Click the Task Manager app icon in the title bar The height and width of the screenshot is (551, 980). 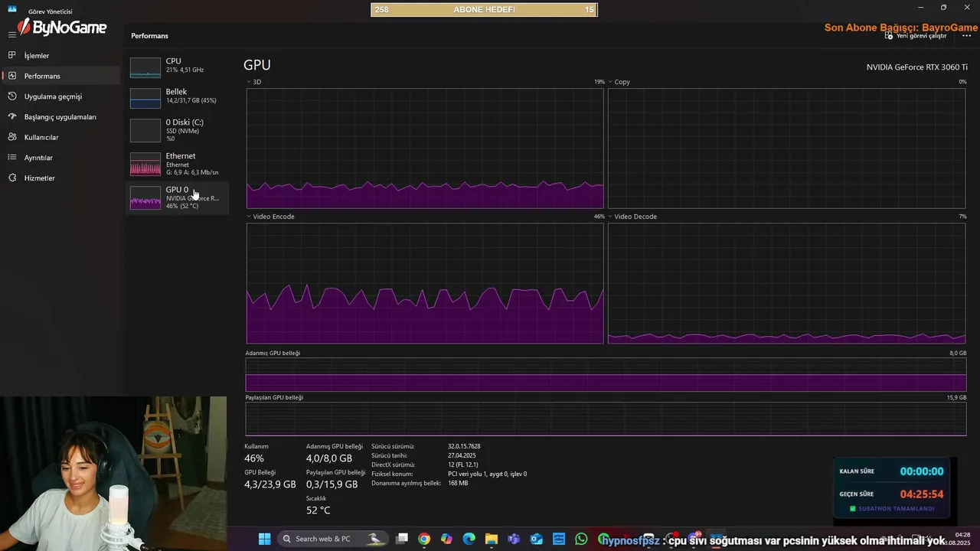pyautogui.click(x=11, y=9)
